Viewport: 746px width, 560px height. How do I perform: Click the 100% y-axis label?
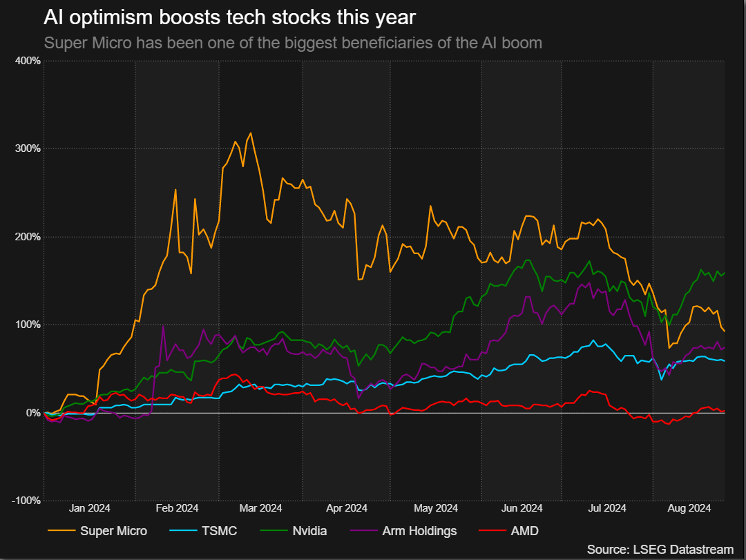pyautogui.click(x=28, y=325)
